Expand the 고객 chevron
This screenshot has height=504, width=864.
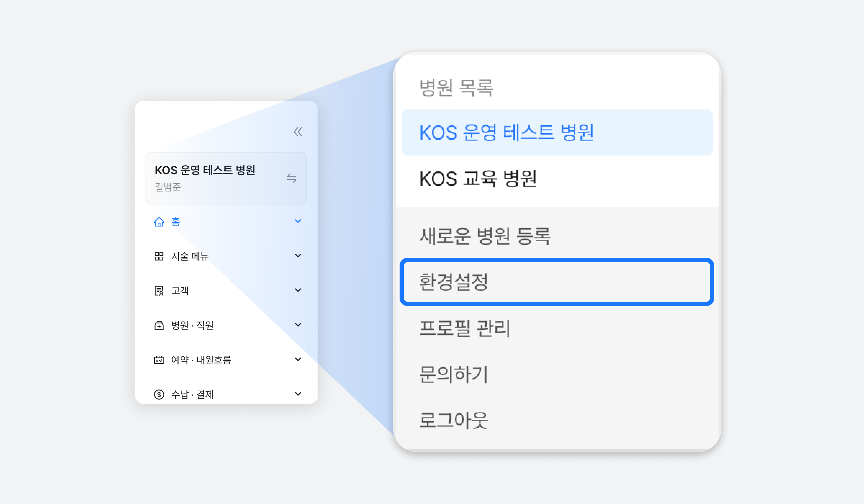tap(298, 290)
